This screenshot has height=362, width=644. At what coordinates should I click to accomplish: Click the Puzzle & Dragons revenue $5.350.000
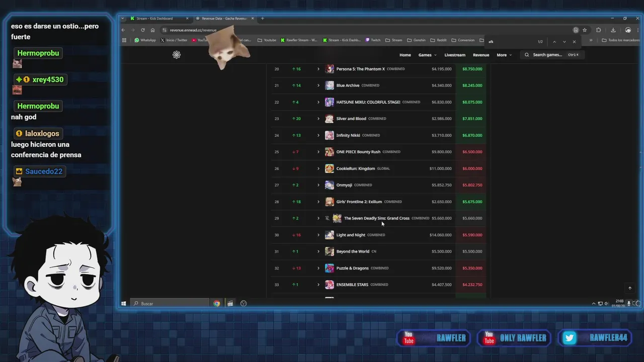[472, 268]
